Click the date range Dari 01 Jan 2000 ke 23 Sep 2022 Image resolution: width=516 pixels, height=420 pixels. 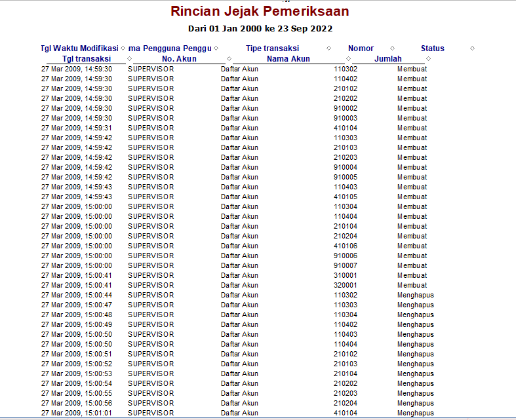point(260,29)
